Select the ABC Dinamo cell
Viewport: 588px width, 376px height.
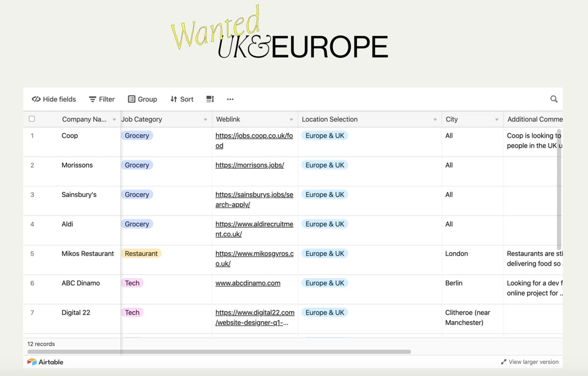(x=72, y=289)
